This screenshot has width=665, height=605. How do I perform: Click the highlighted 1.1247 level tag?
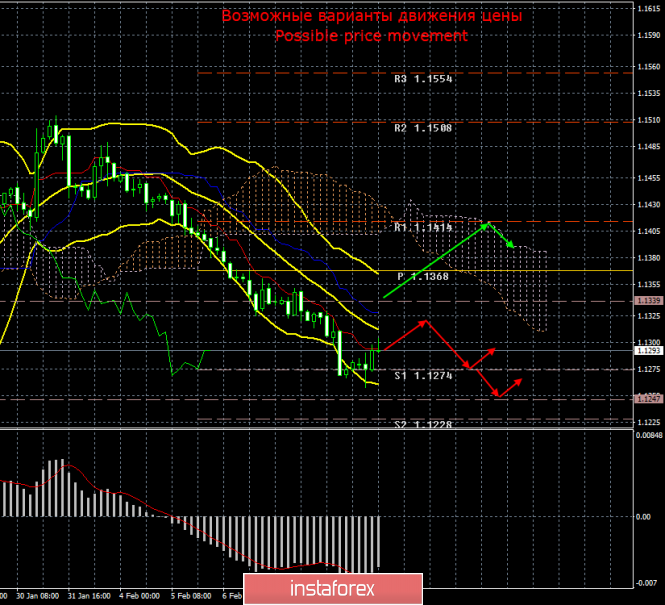point(648,399)
